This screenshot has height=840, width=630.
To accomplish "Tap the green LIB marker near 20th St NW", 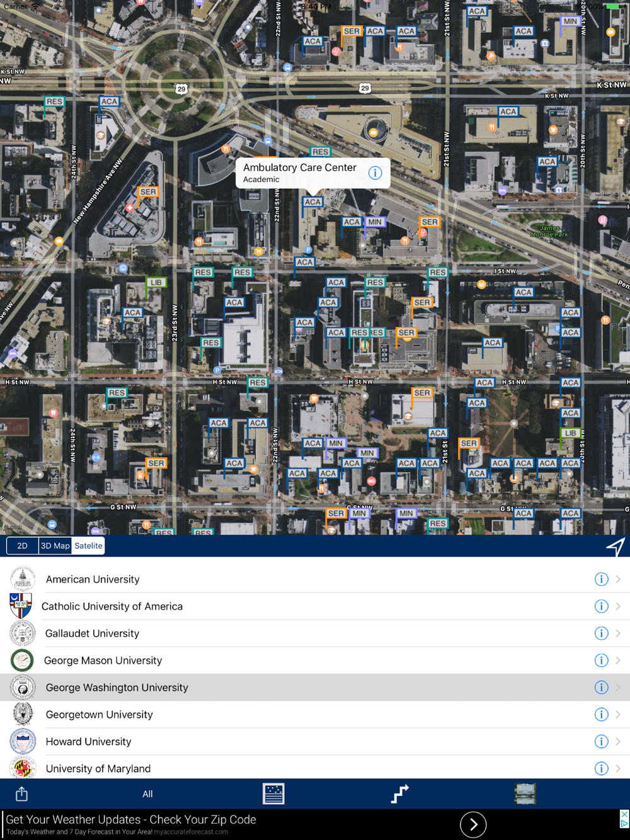I will click(570, 433).
